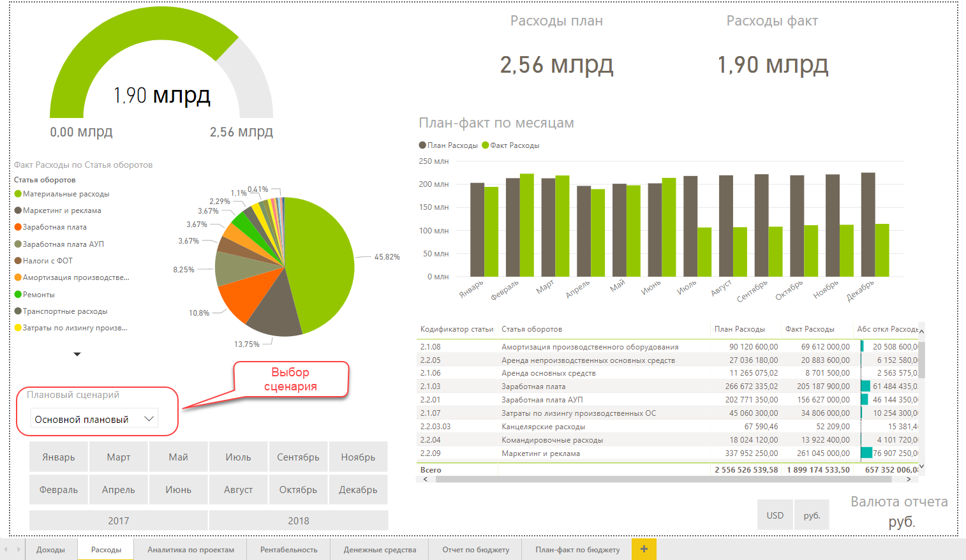Click the table vertical scrollbar thumb
Image resolution: width=966 pixels, height=560 pixels.
[x=921, y=360]
